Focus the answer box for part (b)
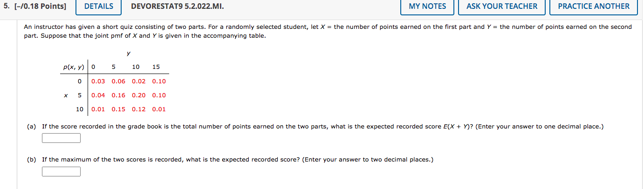The height and width of the screenshot is (189, 644). [x=61, y=172]
